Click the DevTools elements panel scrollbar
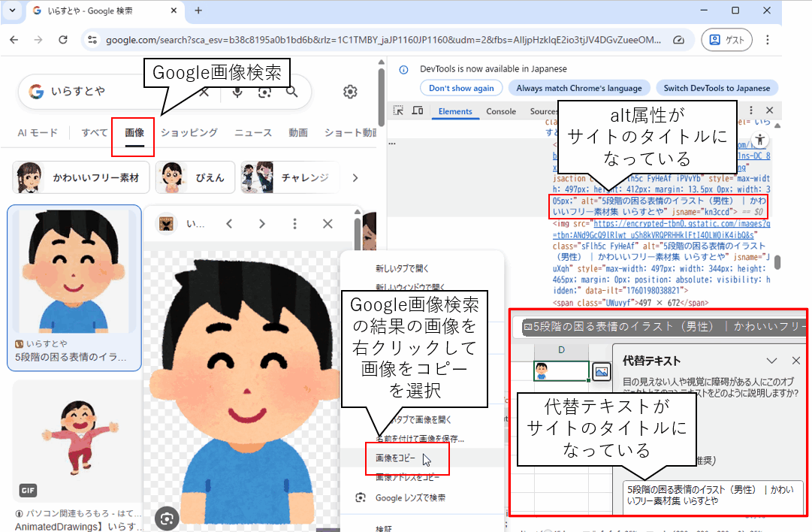Image resolution: width=812 pixels, height=532 pixels. point(777,261)
